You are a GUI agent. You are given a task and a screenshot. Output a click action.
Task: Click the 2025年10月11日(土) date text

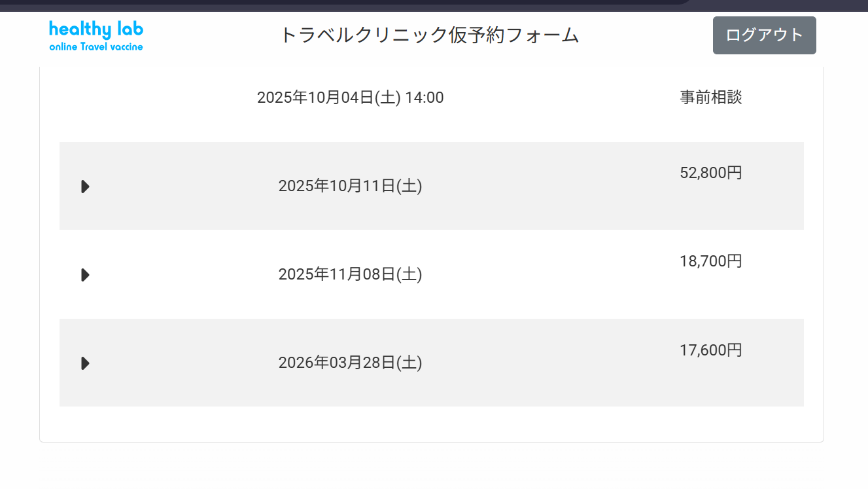tap(350, 187)
